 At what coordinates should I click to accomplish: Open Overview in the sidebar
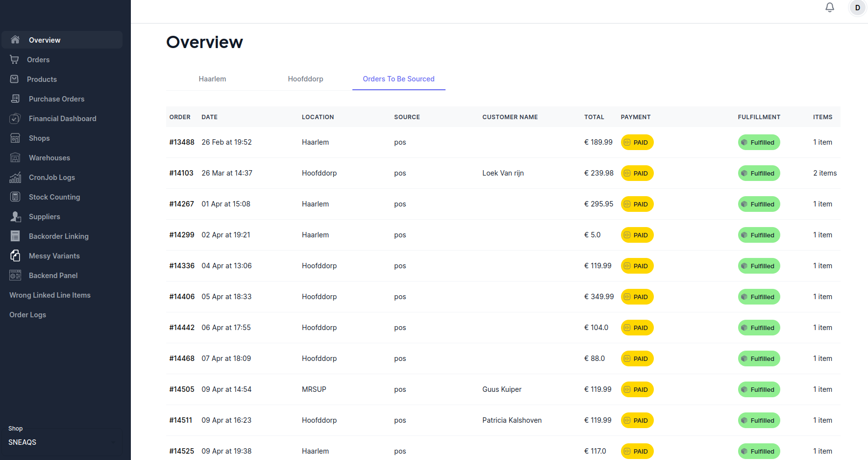(62, 40)
